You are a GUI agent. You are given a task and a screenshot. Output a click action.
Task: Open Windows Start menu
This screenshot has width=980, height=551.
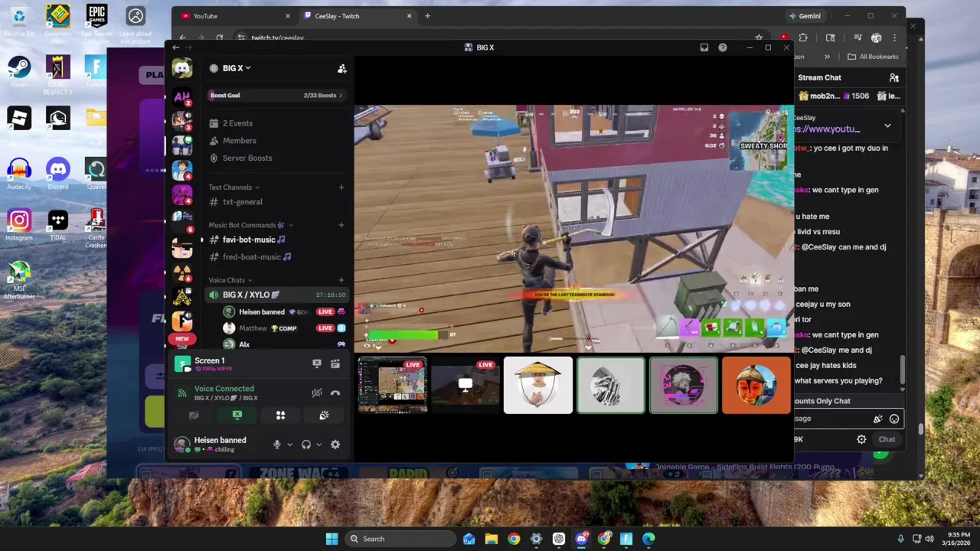(332, 539)
